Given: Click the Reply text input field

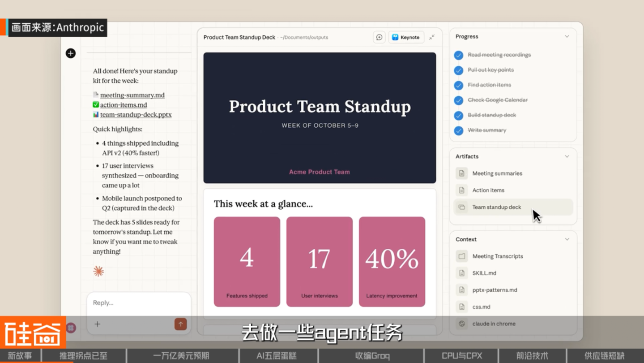Looking at the screenshot, I should 139,303.
